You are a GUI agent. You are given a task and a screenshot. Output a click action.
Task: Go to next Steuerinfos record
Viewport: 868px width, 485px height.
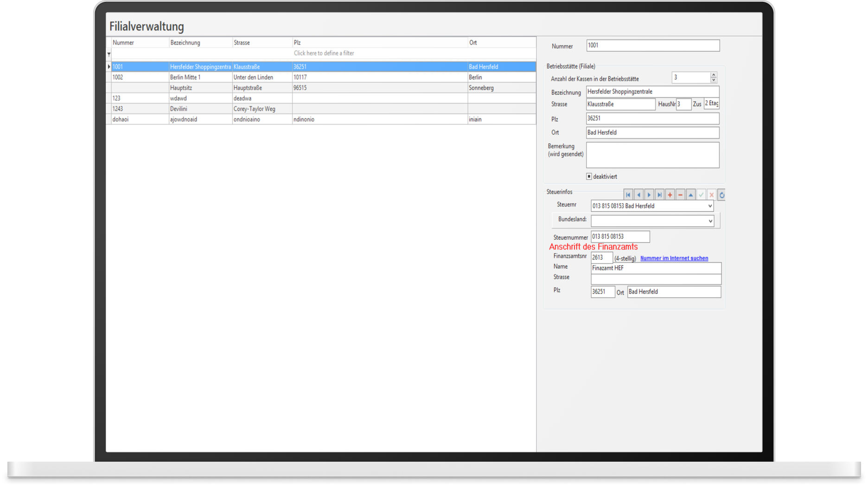click(x=649, y=195)
